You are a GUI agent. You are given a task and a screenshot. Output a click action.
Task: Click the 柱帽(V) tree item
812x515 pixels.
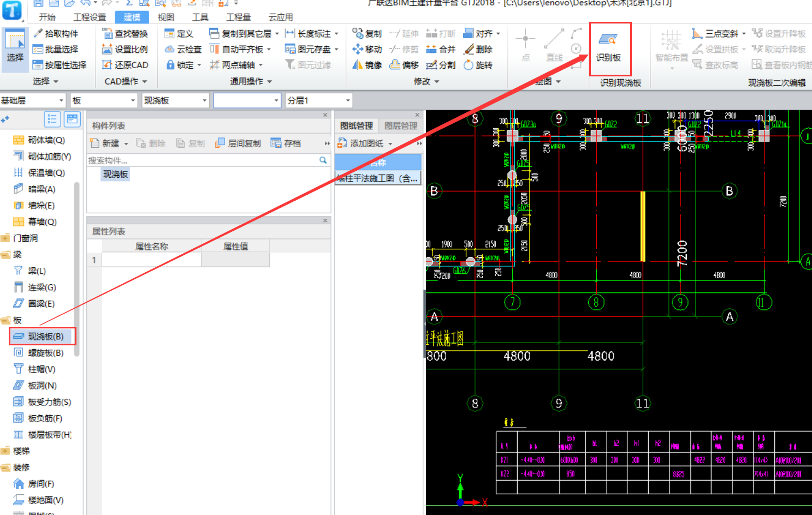35,369
